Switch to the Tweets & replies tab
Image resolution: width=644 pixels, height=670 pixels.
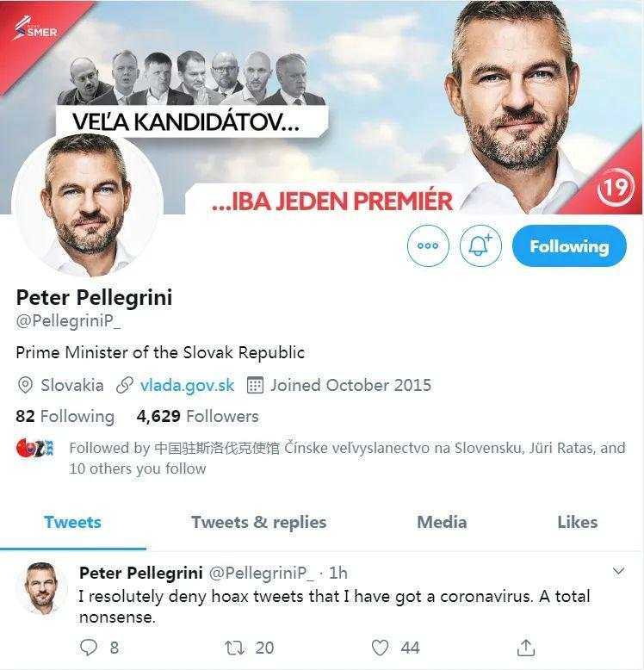(259, 522)
